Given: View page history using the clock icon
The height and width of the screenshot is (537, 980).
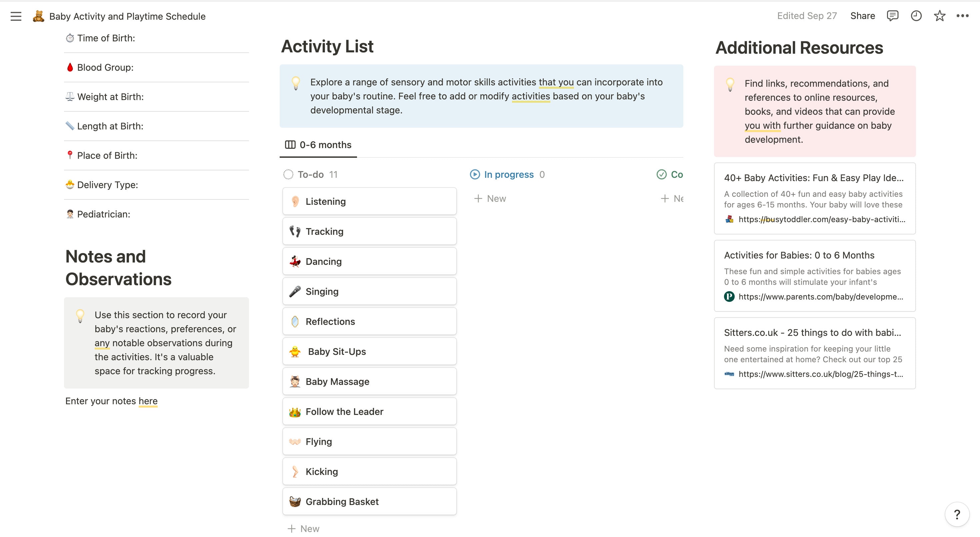Looking at the screenshot, I should (916, 16).
